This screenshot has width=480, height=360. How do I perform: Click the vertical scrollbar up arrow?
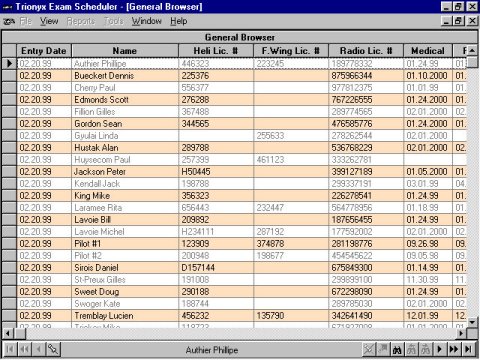[x=472, y=51]
